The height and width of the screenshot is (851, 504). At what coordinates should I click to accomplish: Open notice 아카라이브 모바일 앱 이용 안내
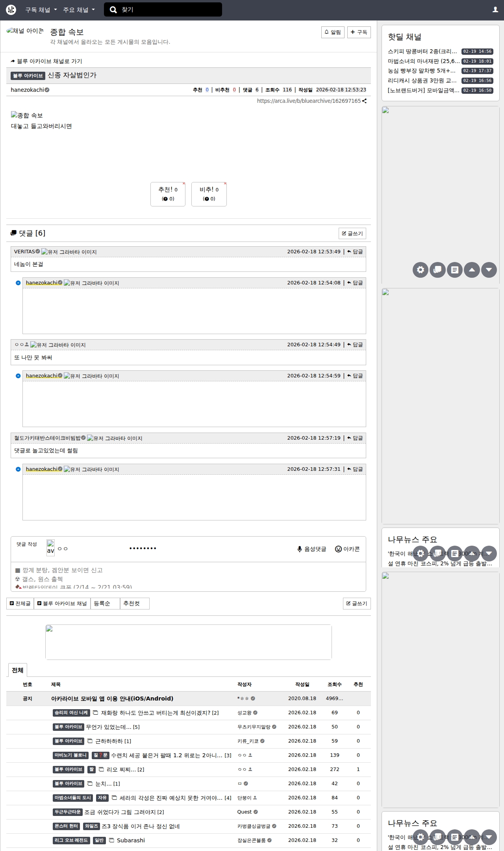(x=112, y=699)
